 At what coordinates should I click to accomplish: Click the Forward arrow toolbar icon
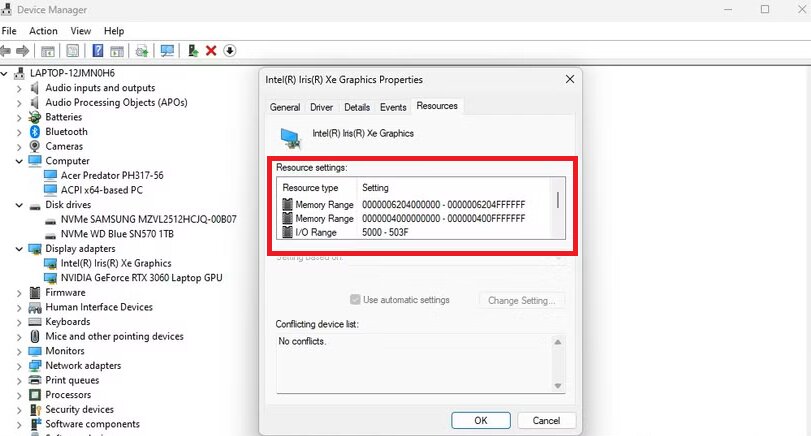point(22,51)
